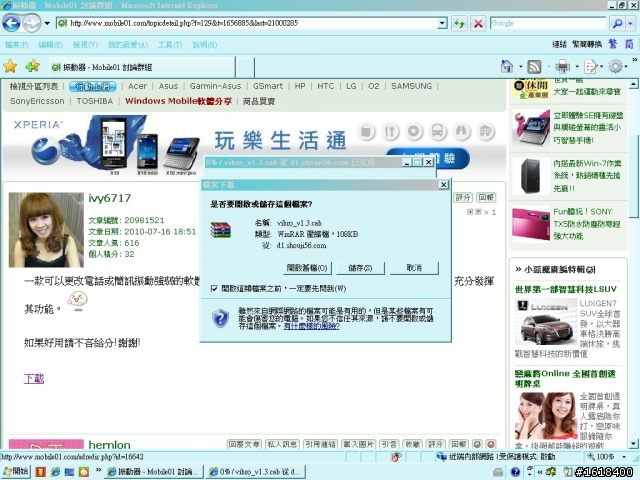
Task: Open the recent pages dropdown arrow
Action: (47, 23)
